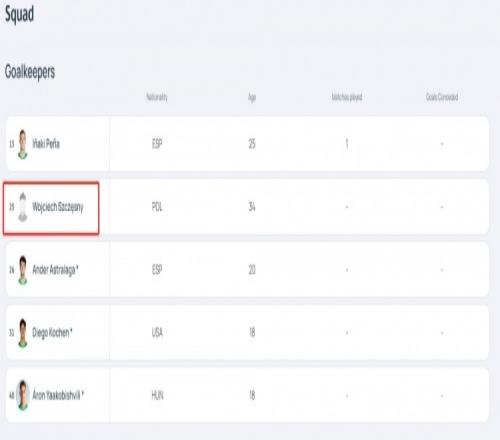
Task: Sort by Age column header
Action: 252,97
